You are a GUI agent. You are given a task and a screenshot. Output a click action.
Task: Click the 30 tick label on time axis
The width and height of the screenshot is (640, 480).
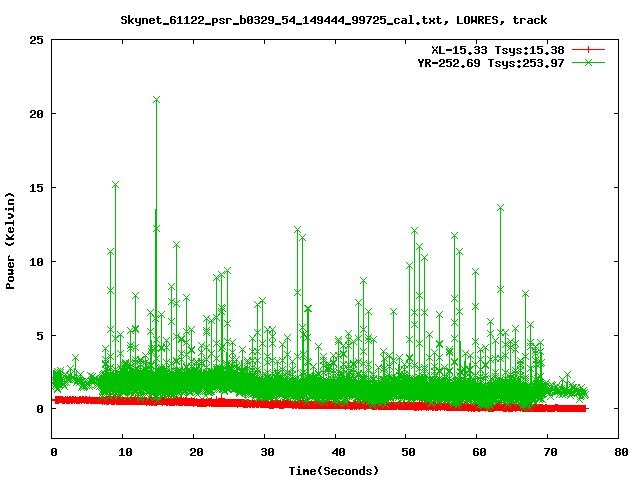(266, 452)
